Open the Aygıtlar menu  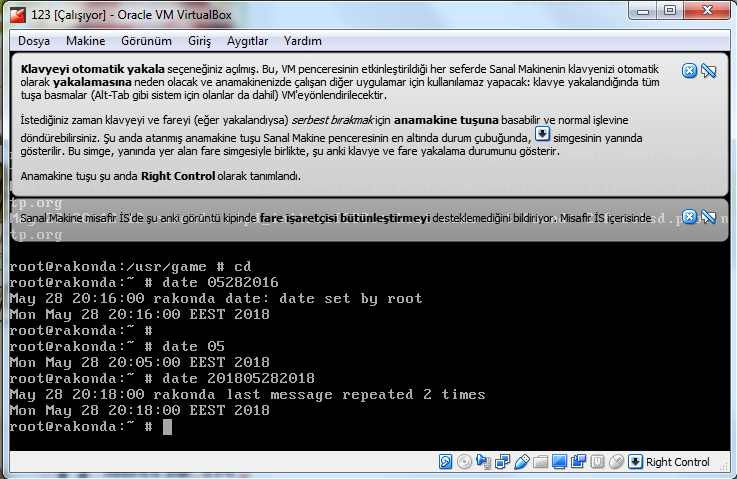pos(247,41)
